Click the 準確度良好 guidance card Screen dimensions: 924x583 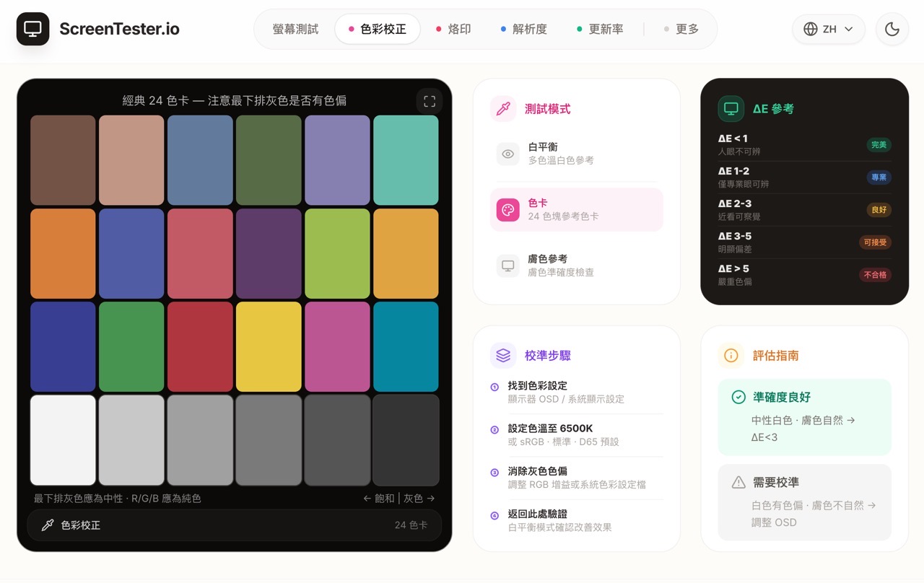805,417
